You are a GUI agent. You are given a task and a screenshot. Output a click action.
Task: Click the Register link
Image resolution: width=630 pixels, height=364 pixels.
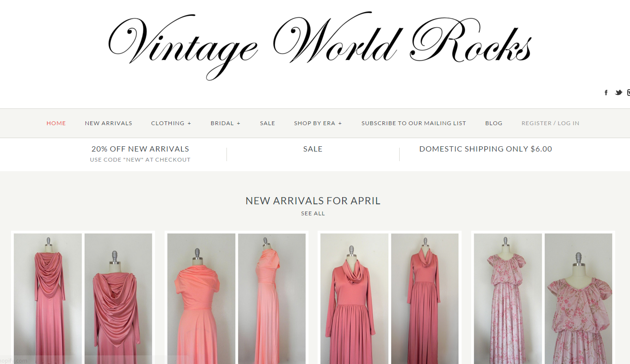click(536, 123)
